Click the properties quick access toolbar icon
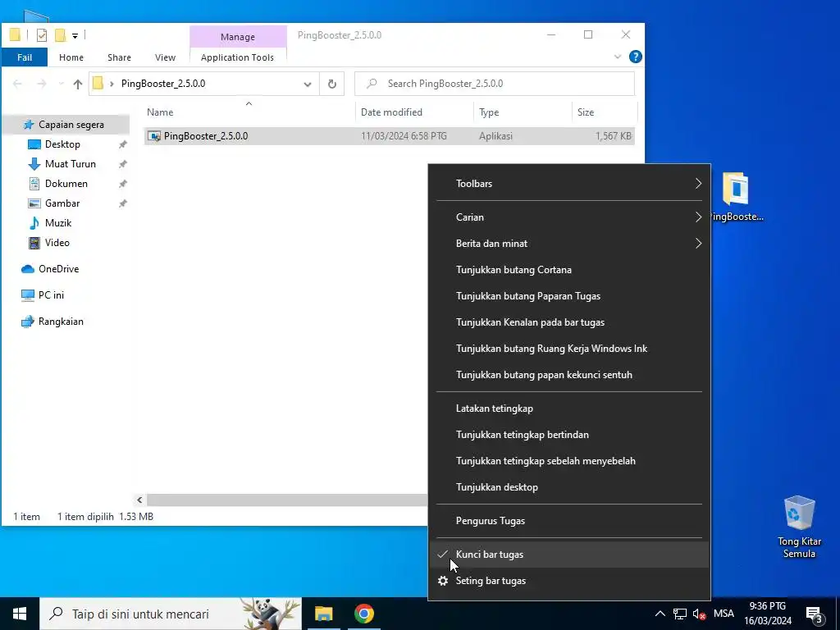Screen dimensions: 840x630 click(41, 35)
